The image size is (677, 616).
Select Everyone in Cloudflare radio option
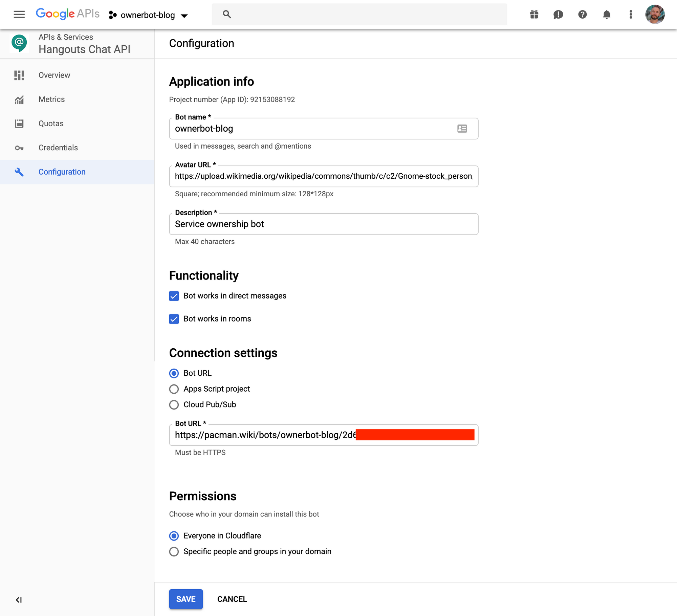click(x=174, y=536)
